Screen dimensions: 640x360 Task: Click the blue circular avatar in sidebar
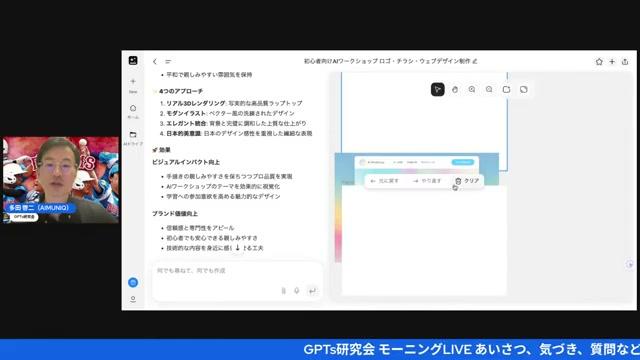click(x=133, y=282)
